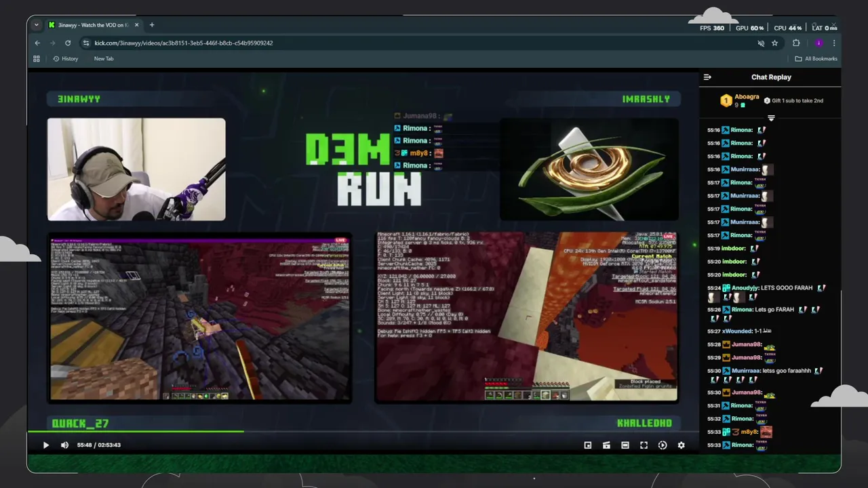This screenshot has width=868, height=488.
Task: Switch the player to theater mode
Action: click(x=625, y=445)
